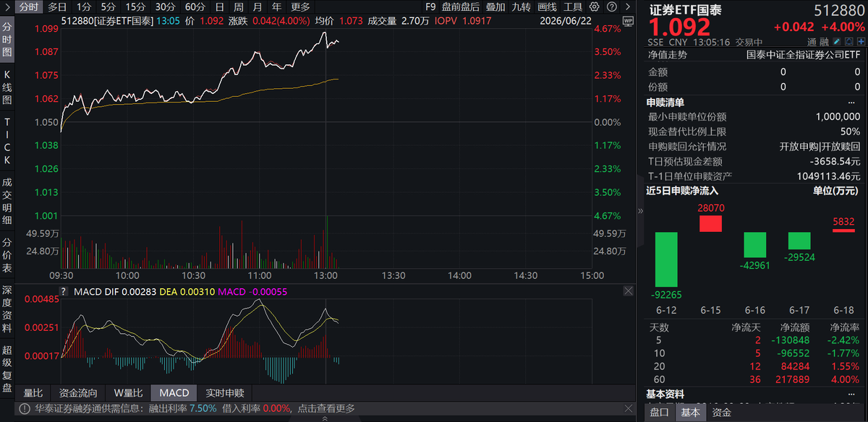Select the 1分 interval

click(84, 7)
